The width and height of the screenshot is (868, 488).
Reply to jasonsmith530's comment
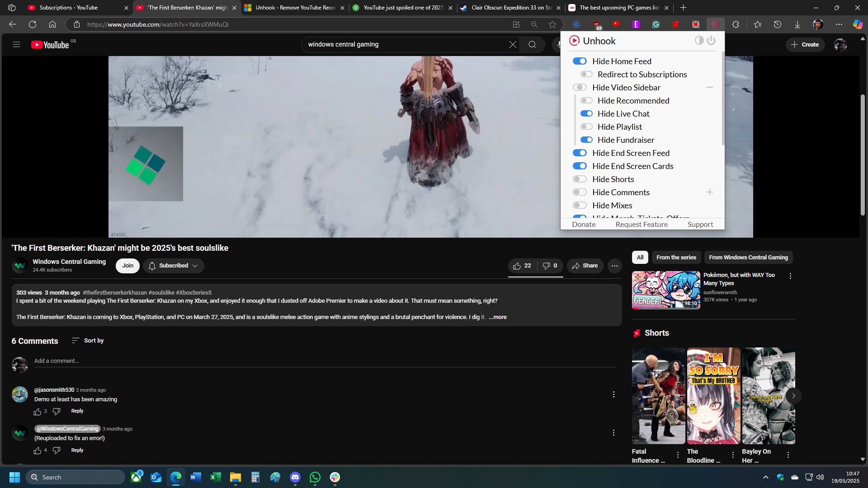[77, 411]
